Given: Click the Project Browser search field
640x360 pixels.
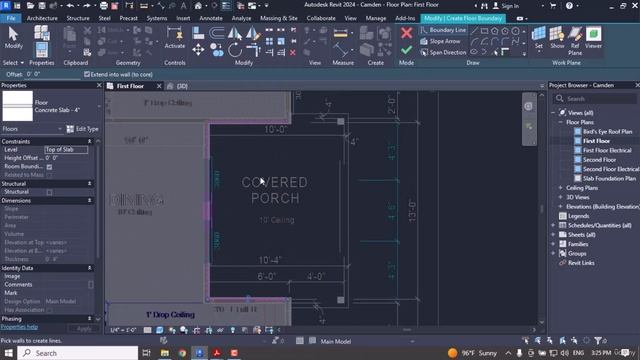Looking at the screenshot, I should (x=595, y=99).
